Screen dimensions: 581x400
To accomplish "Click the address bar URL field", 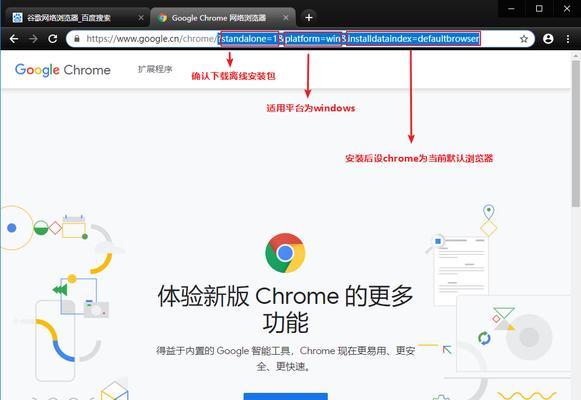I will click(300, 39).
